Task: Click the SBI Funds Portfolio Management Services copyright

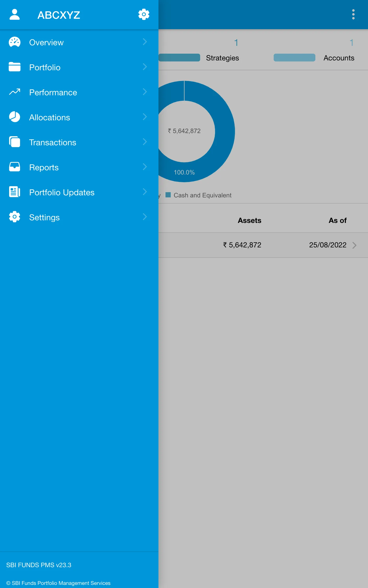Action: pos(58,583)
